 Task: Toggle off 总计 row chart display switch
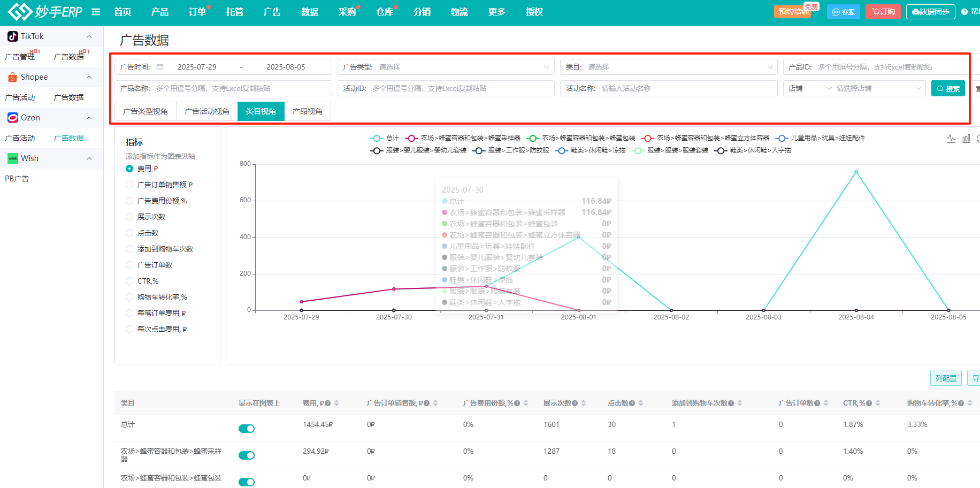247,429
